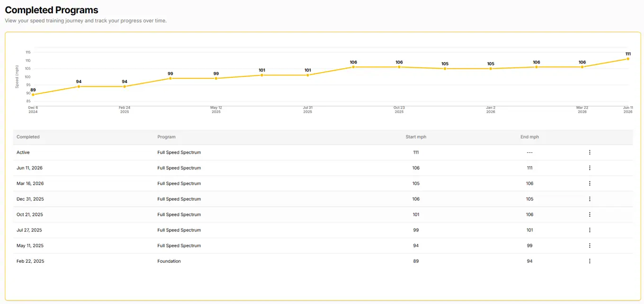
Task: Click Start mph 89 in the Foundation row
Action: (x=416, y=261)
